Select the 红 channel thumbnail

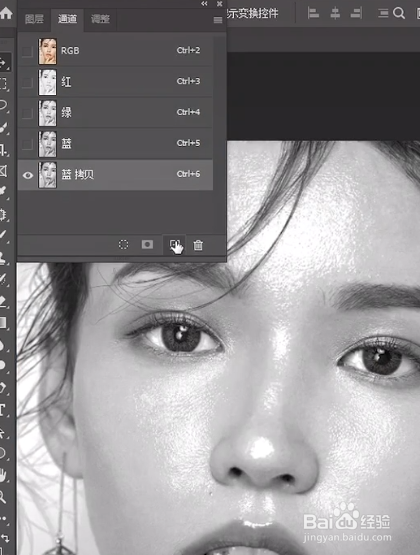47,82
